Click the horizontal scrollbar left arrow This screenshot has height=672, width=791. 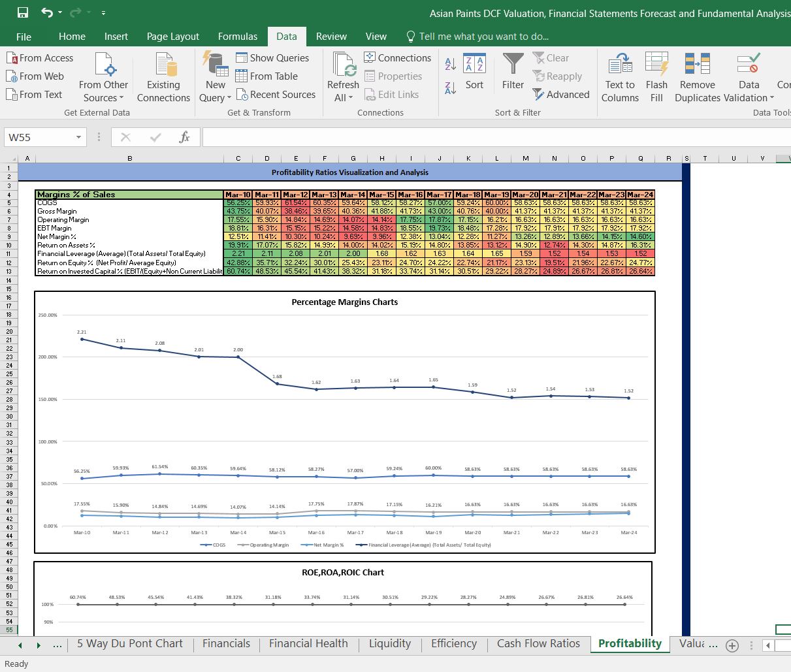coord(769,645)
